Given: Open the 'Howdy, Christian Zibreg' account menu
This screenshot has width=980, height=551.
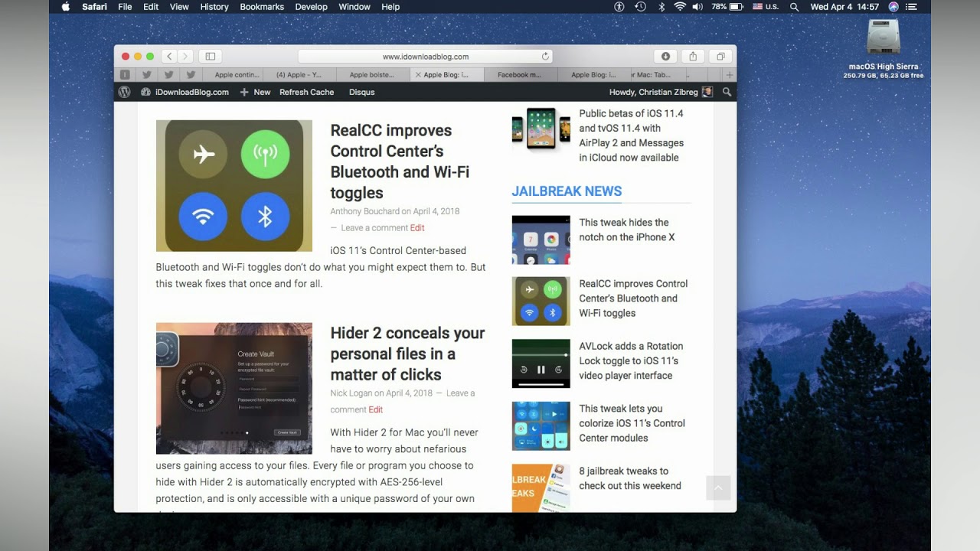Looking at the screenshot, I should coord(661,92).
